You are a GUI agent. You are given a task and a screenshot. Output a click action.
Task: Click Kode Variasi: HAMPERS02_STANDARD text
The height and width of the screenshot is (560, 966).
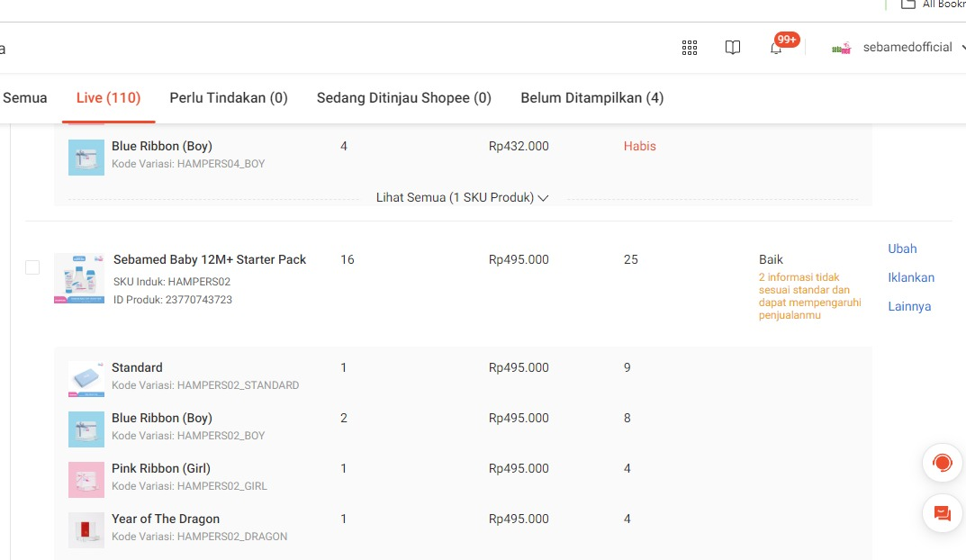point(205,385)
